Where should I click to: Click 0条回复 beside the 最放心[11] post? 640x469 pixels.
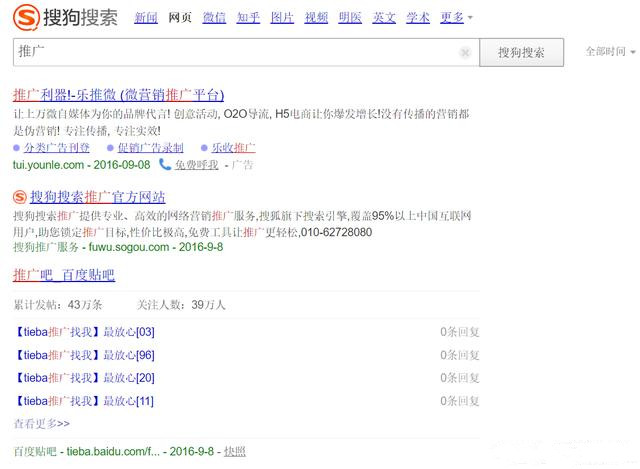click(x=460, y=401)
